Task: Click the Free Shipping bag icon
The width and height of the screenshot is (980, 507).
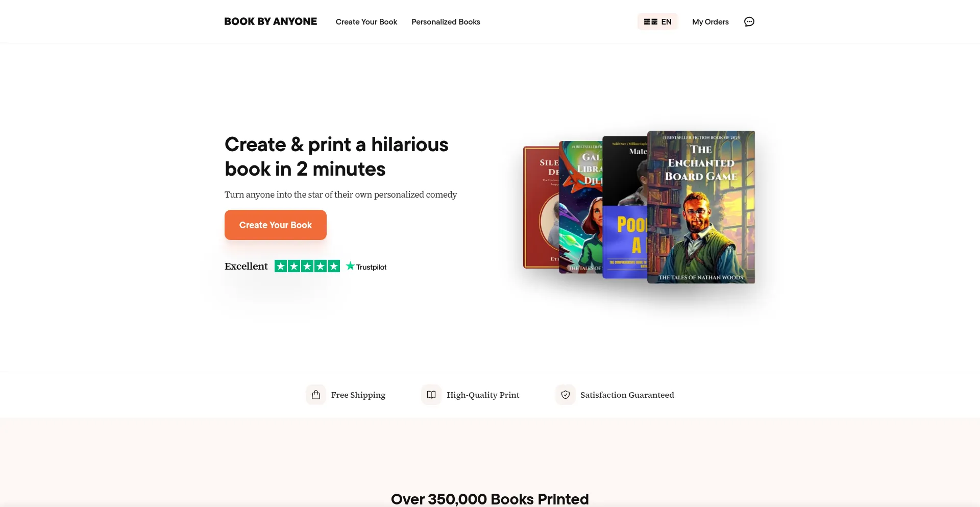Action: point(316,395)
